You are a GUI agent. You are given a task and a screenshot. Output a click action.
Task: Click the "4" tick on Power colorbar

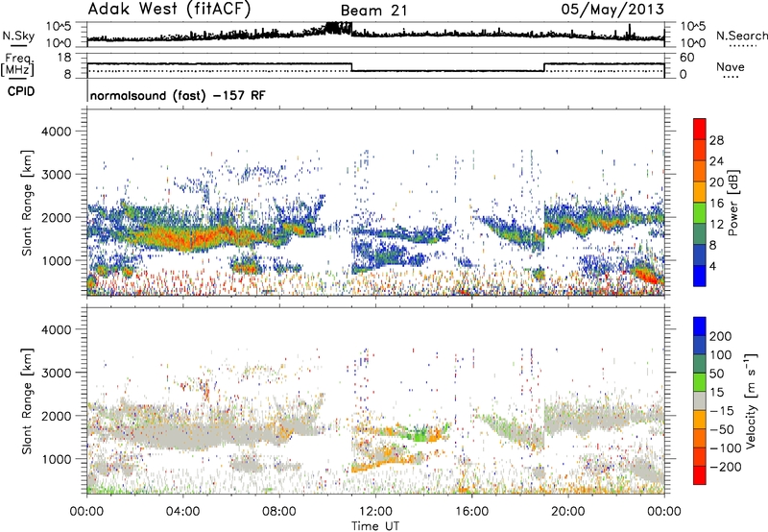coord(712,266)
